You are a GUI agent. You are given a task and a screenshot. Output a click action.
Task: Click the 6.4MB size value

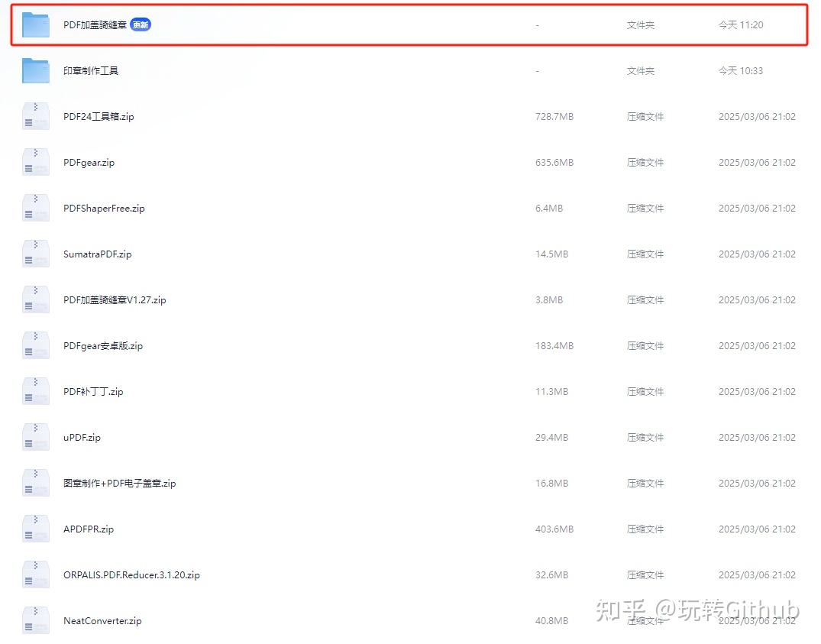pyautogui.click(x=548, y=208)
